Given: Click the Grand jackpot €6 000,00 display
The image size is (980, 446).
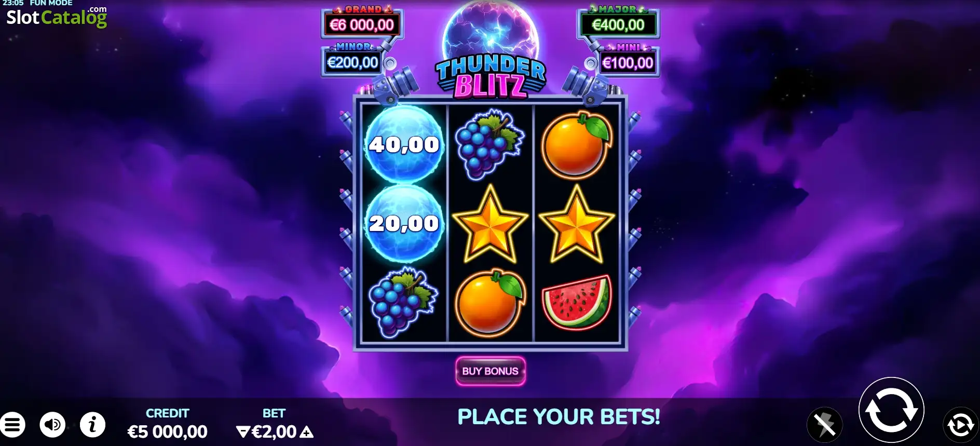Looking at the screenshot, I should click(x=362, y=25).
